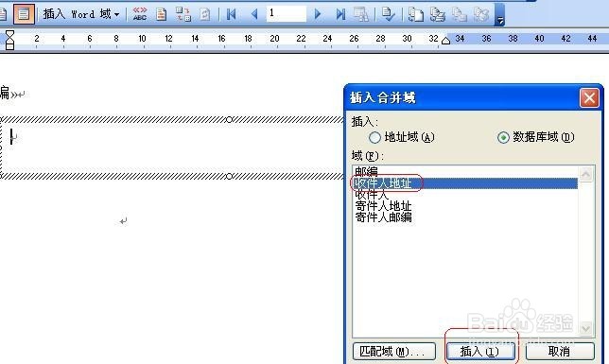Click Merge to E-mail icon
This screenshot has height=364, width=609.
[460, 14]
